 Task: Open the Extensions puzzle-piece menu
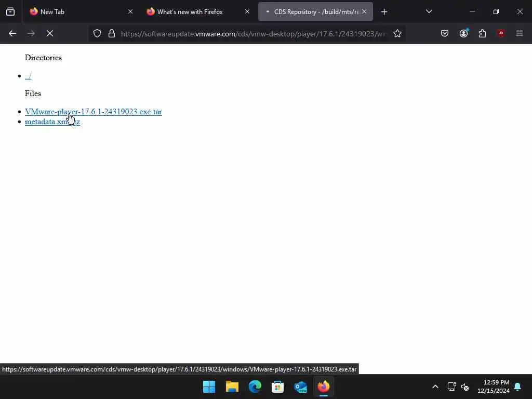[x=482, y=33]
